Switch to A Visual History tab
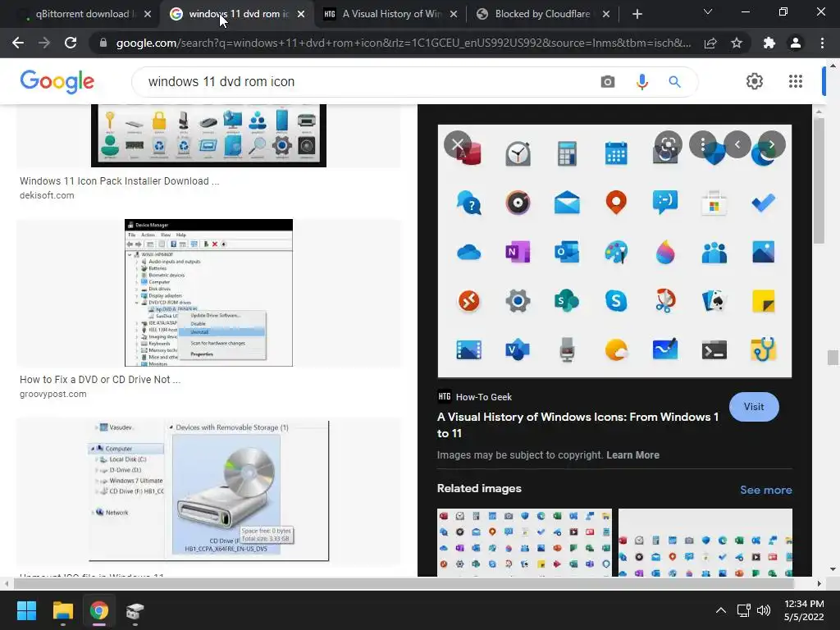The image size is (840, 630). pos(391,14)
